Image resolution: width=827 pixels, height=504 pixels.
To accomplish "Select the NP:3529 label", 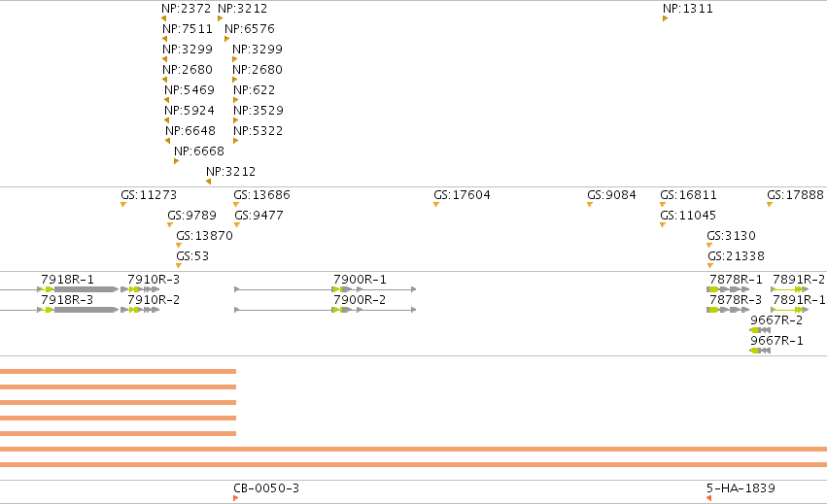I will (258, 111).
